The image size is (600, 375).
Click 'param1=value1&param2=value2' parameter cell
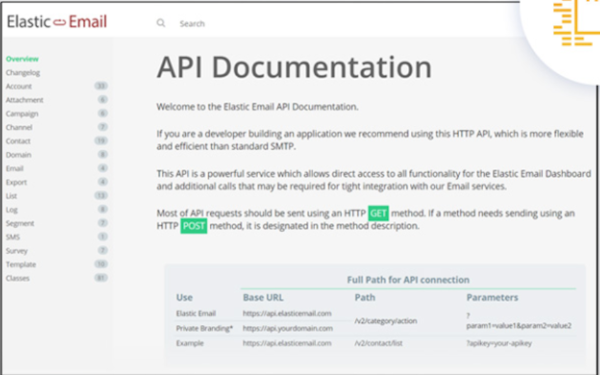519,326
